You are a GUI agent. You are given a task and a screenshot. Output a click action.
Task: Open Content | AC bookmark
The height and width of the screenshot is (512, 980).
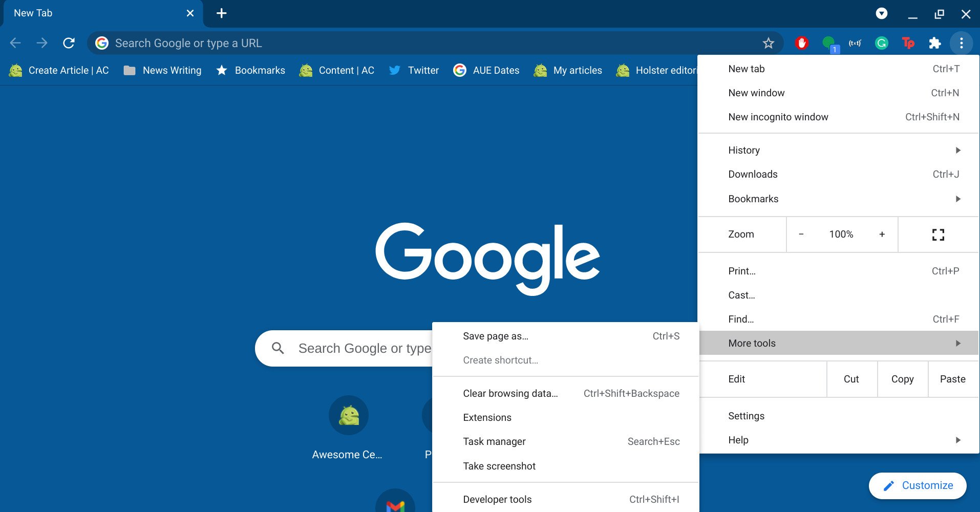click(336, 70)
